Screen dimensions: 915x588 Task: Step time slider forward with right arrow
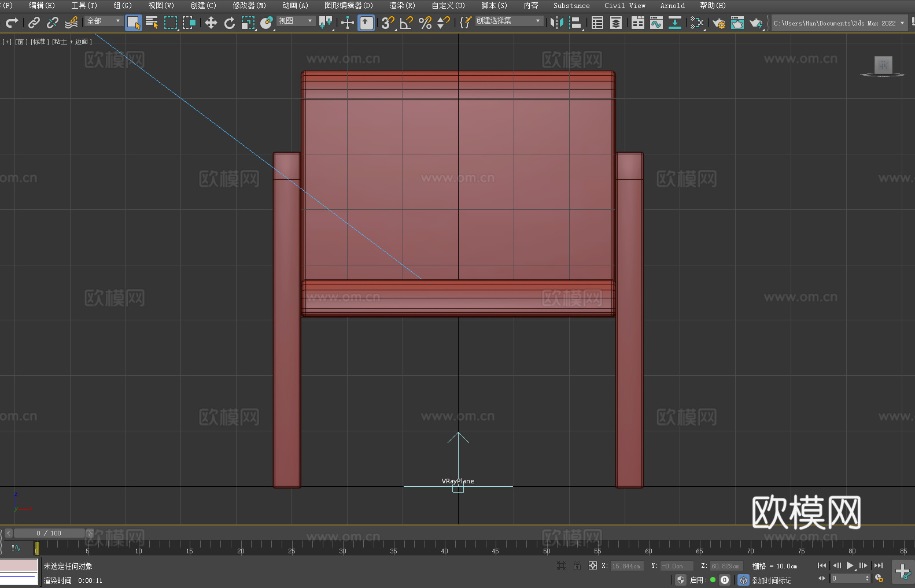pos(90,533)
